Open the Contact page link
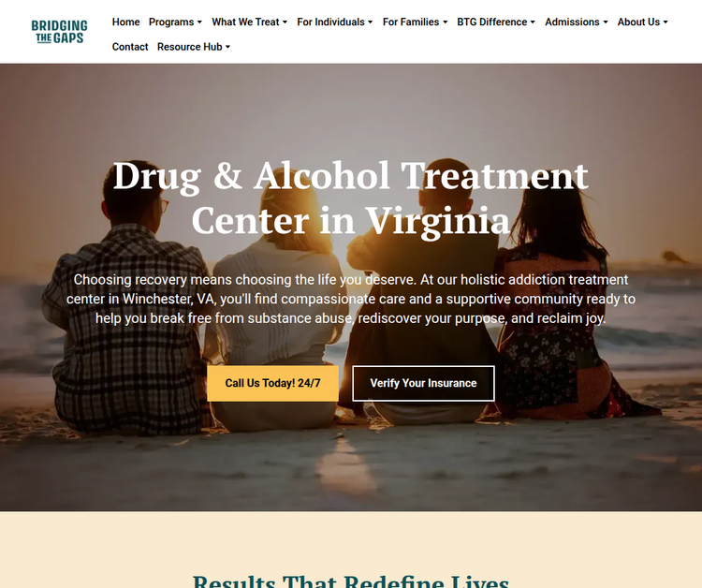This screenshot has width=702, height=588. (130, 47)
